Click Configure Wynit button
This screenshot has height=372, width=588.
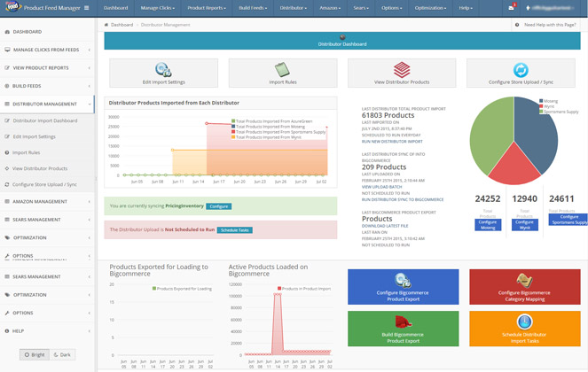525,225
